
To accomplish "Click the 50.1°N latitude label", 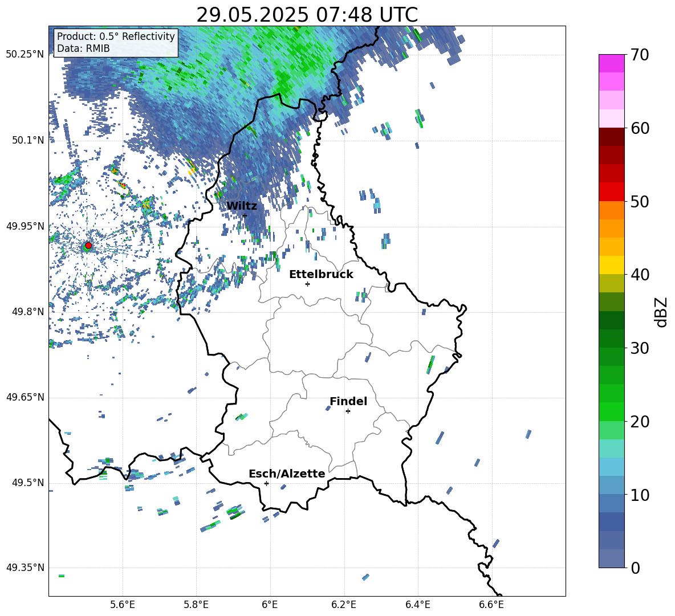I will [x=28, y=140].
